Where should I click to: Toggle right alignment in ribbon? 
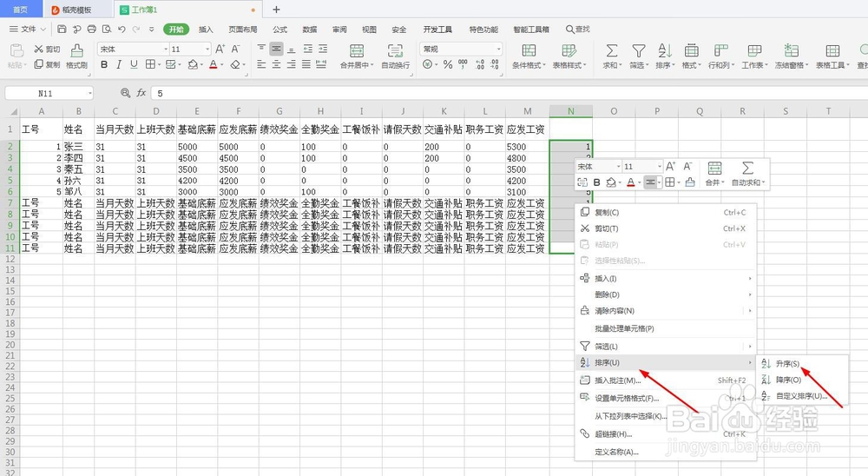click(291, 64)
